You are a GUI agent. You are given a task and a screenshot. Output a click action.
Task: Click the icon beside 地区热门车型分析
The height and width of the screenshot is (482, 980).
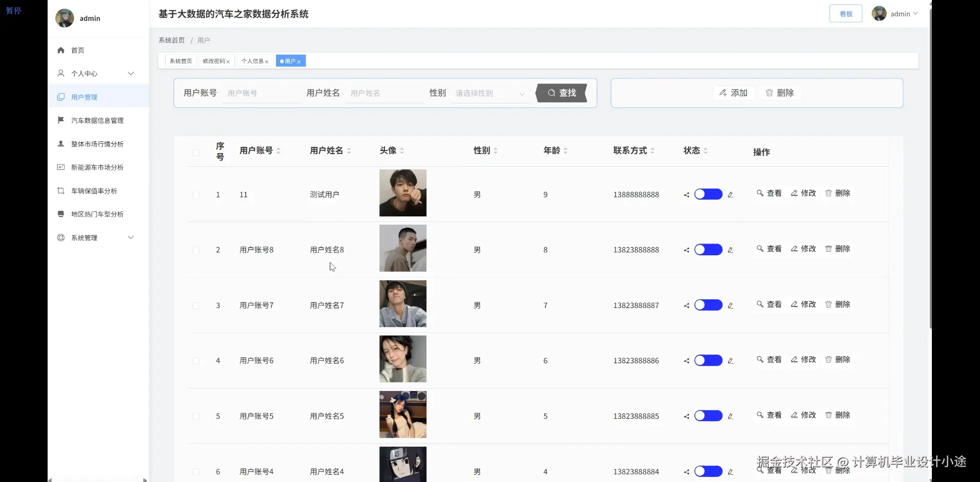point(61,214)
